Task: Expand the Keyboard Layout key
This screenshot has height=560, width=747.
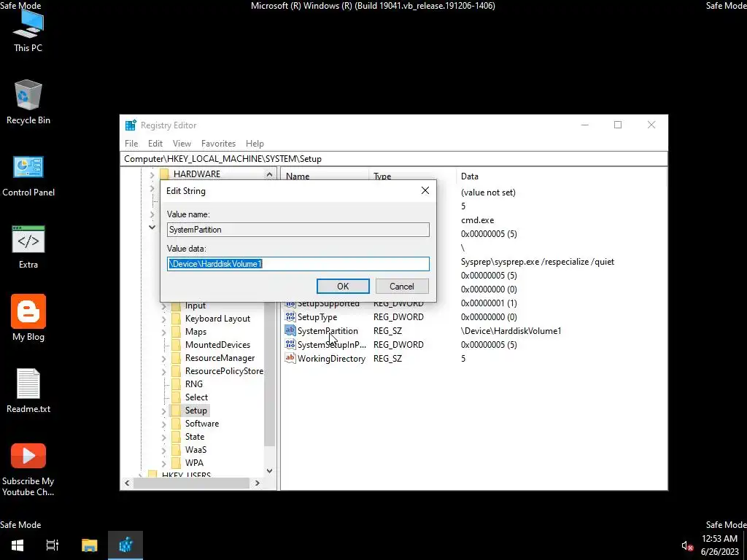Action: (x=164, y=319)
